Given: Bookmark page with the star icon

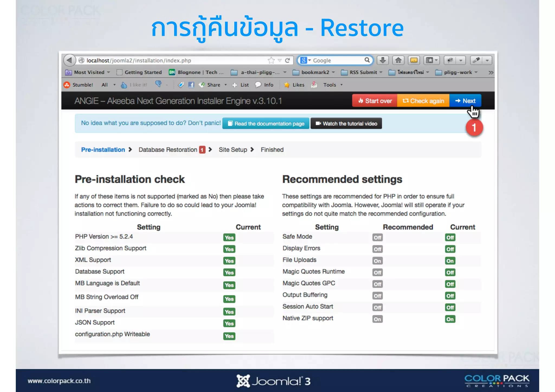Looking at the screenshot, I should [271, 60].
